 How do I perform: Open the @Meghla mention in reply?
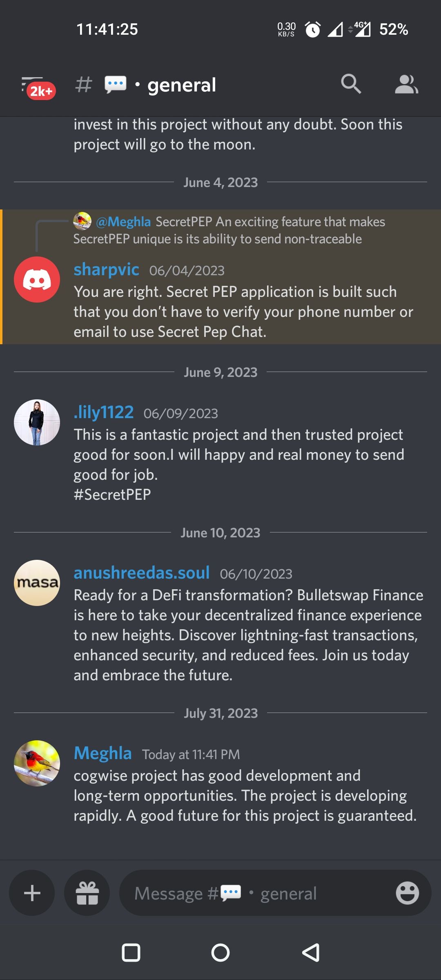pyautogui.click(x=123, y=222)
